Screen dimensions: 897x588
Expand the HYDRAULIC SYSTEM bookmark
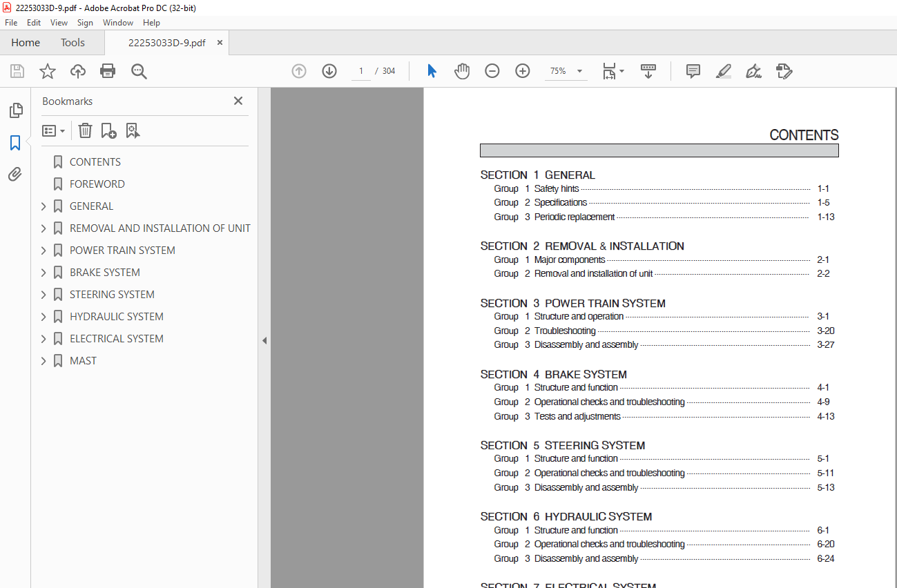coord(44,317)
